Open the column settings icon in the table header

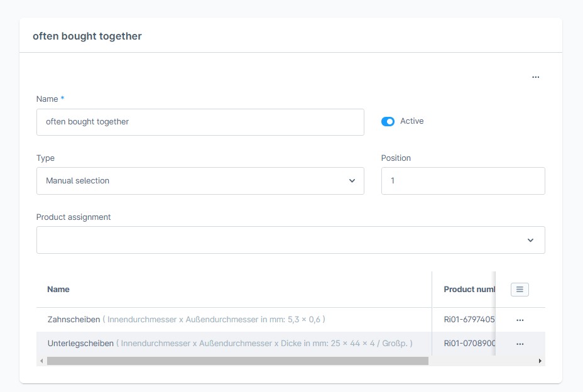coord(519,289)
